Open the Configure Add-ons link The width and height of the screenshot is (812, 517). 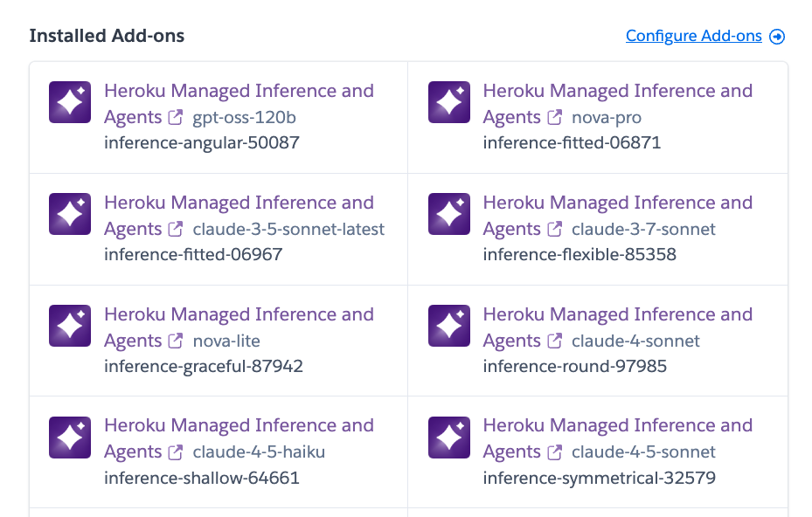pos(693,36)
